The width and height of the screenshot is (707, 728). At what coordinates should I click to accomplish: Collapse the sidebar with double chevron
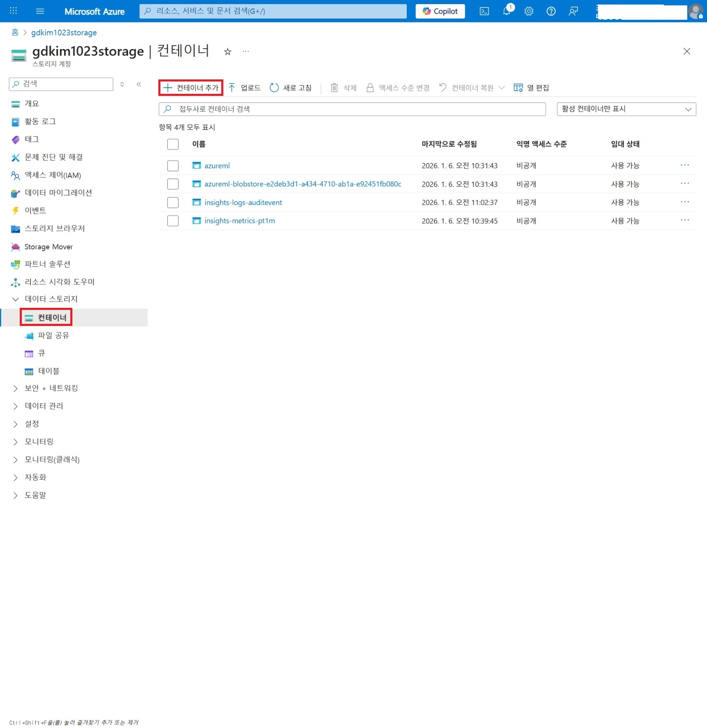tap(139, 84)
